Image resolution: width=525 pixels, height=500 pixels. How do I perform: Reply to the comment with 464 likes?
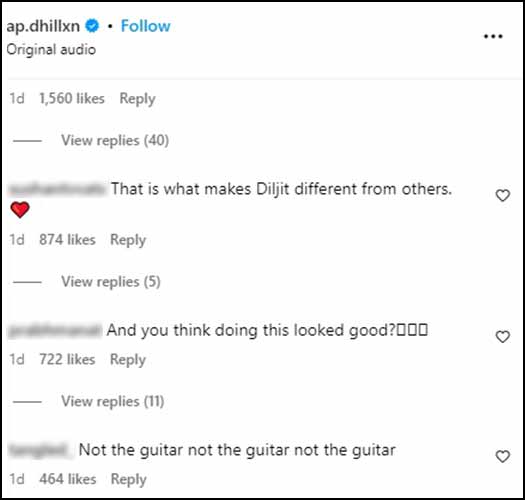(x=129, y=479)
